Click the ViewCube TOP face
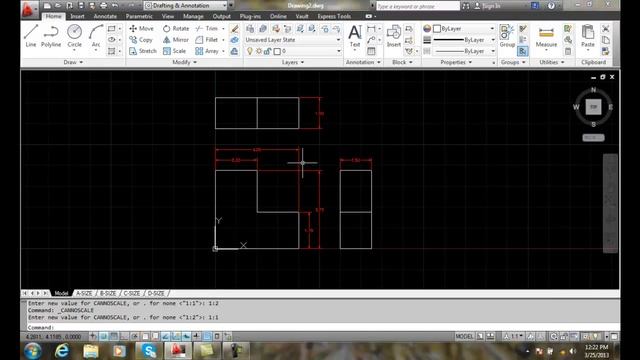 pyautogui.click(x=593, y=107)
